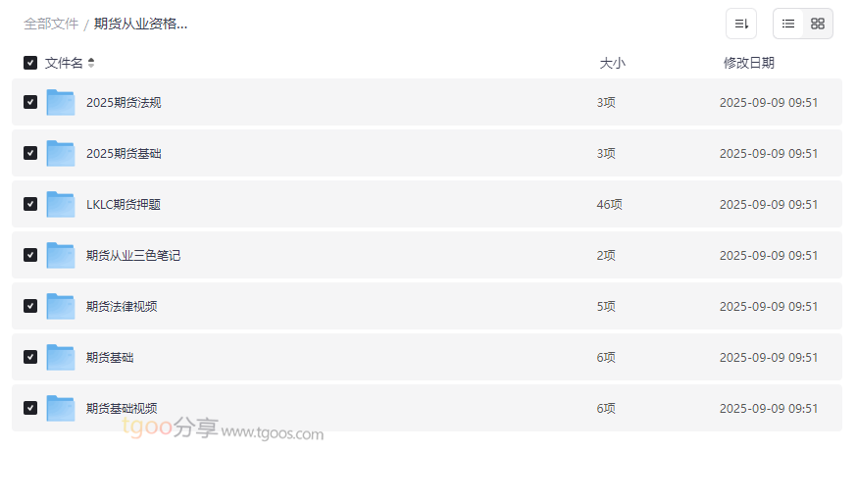Switch to grid view

coord(818,24)
